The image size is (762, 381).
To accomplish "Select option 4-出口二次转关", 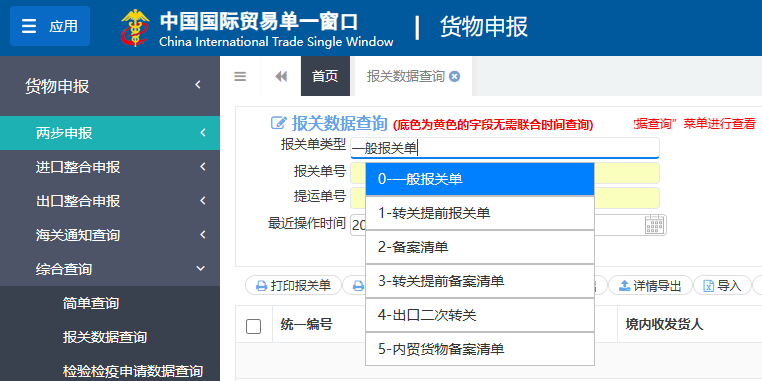I will tap(480, 315).
